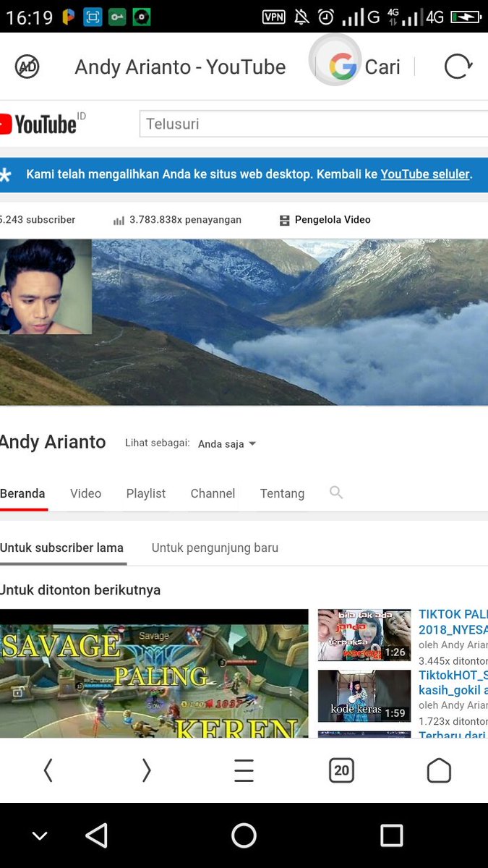Tap the hide-navigation-bar chevron

click(40, 836)
